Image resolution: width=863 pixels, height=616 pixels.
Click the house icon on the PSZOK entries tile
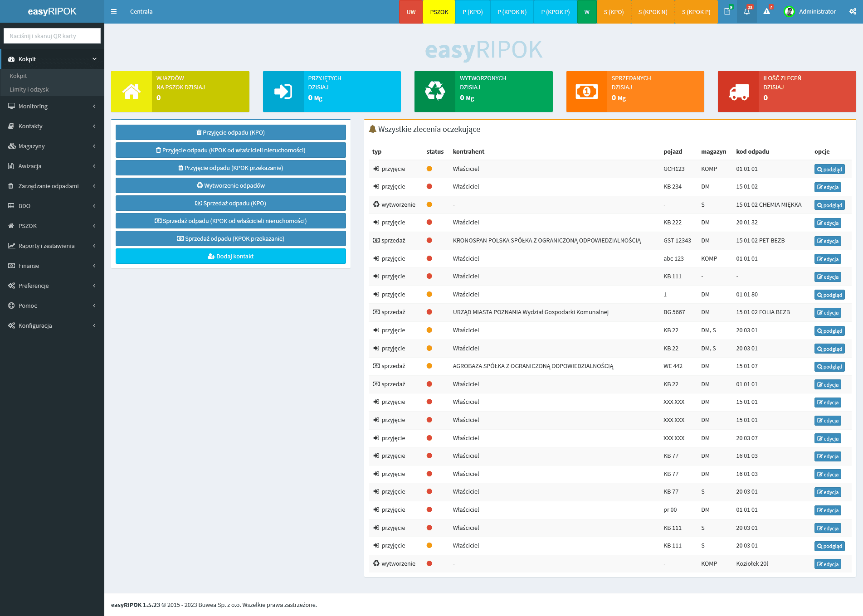pyautogui.click(x=132, y=92)
